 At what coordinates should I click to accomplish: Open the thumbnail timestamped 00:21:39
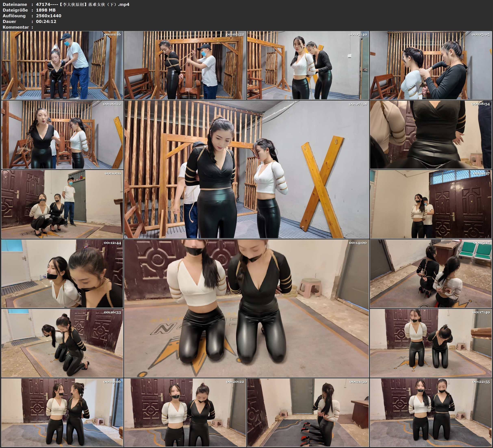pyautogui.click(x=308, y=412)
